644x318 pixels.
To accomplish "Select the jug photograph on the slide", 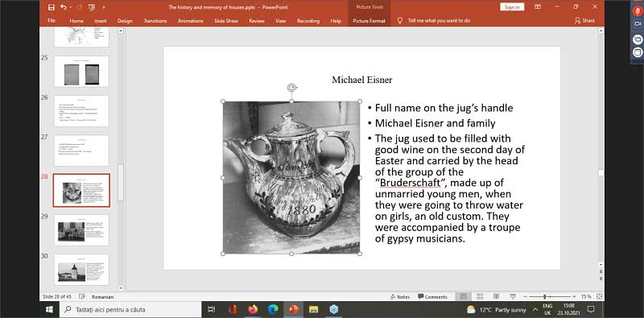I will [x=291, y=177].
